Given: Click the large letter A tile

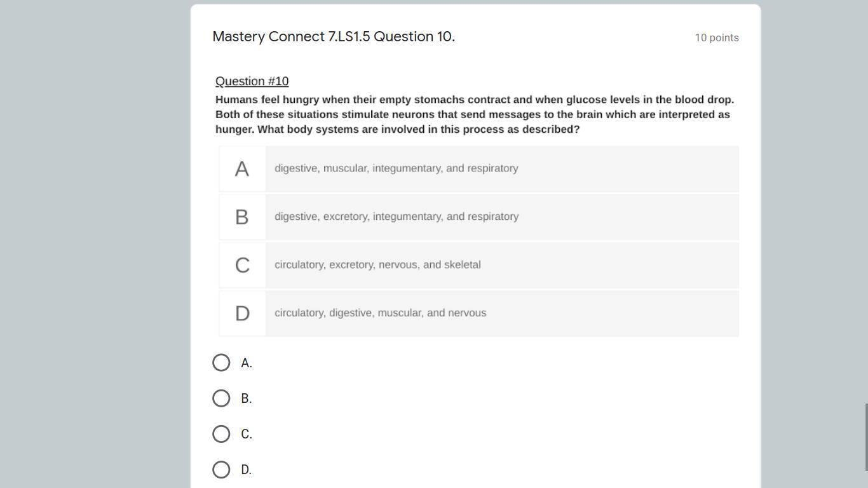Looking at the screenshot, I should [242, 169].
